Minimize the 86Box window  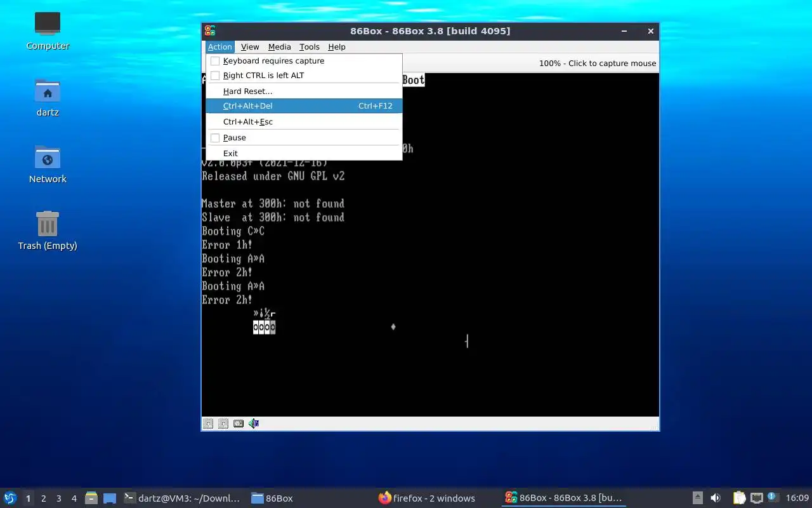pos(624,31)
